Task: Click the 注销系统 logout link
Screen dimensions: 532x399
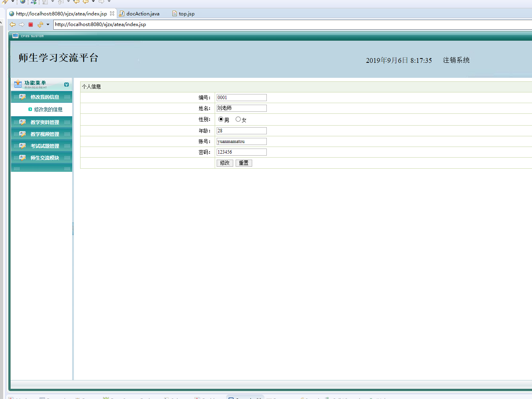Action: 456,60
